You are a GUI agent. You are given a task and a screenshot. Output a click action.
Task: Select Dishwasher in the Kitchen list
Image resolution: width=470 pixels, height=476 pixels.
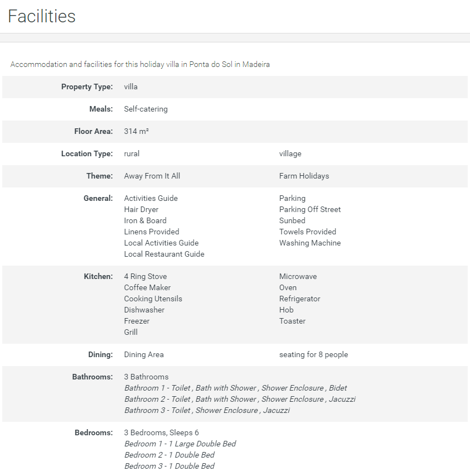click(x=144, y=310)
